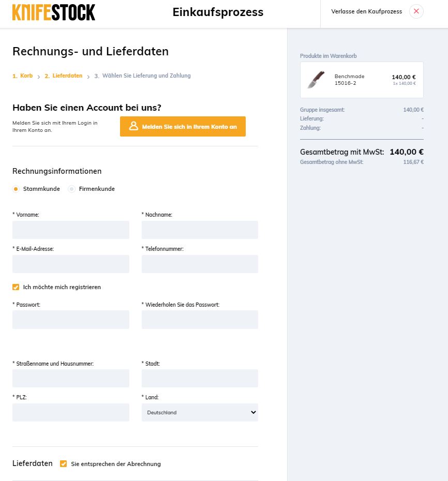
Task: Click the KnifeStock logo
Action: pos(54,12)
